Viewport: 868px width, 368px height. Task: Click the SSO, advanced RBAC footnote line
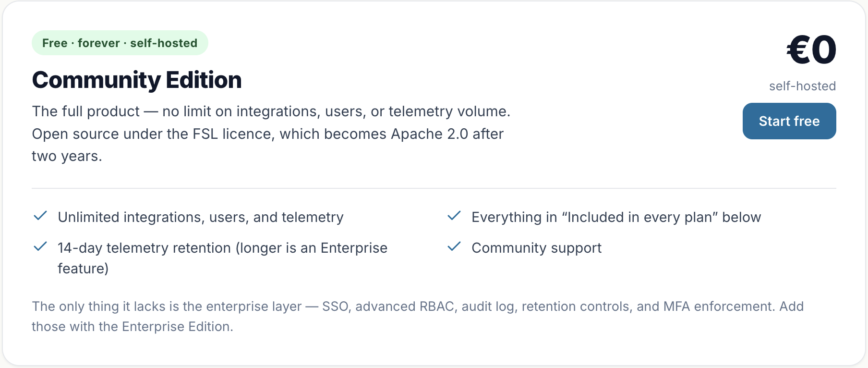(418, 307)
